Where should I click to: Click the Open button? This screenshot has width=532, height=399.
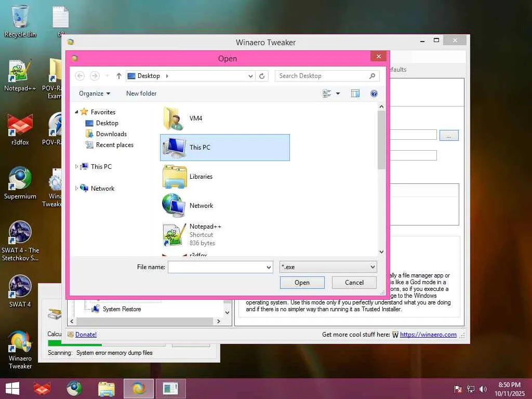(x=302, y=283)
